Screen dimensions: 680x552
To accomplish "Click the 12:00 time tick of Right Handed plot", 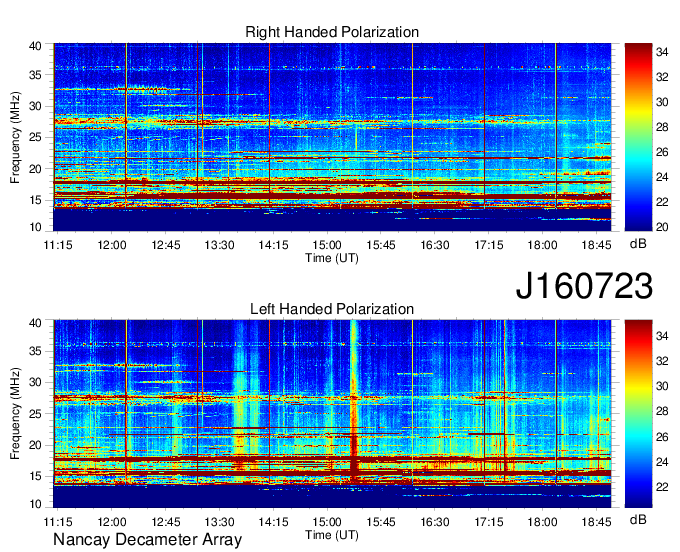I will [112, 245].
